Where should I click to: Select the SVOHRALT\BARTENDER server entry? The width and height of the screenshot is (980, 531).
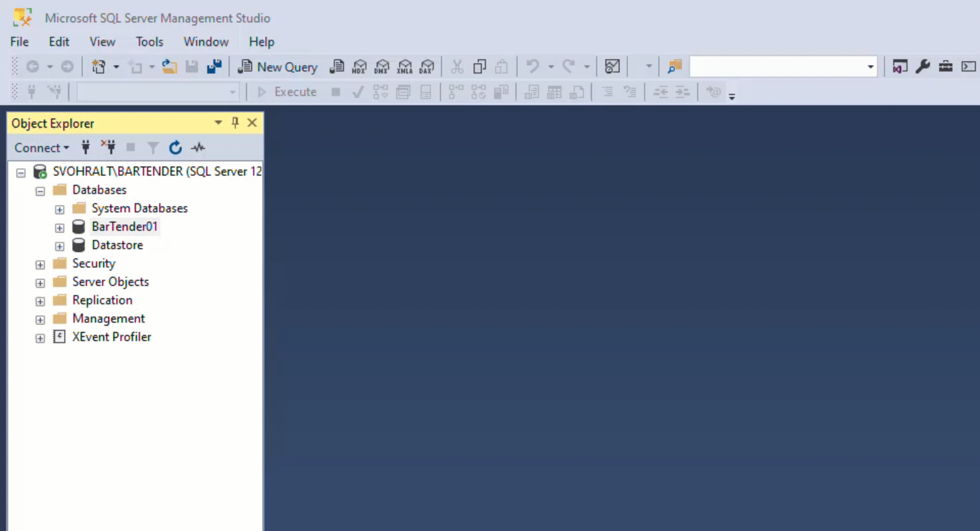157,171
